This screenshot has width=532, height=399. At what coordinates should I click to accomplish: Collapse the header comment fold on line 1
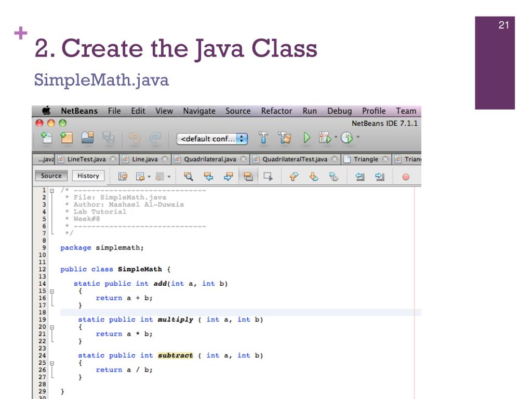[x=52, y=191]
